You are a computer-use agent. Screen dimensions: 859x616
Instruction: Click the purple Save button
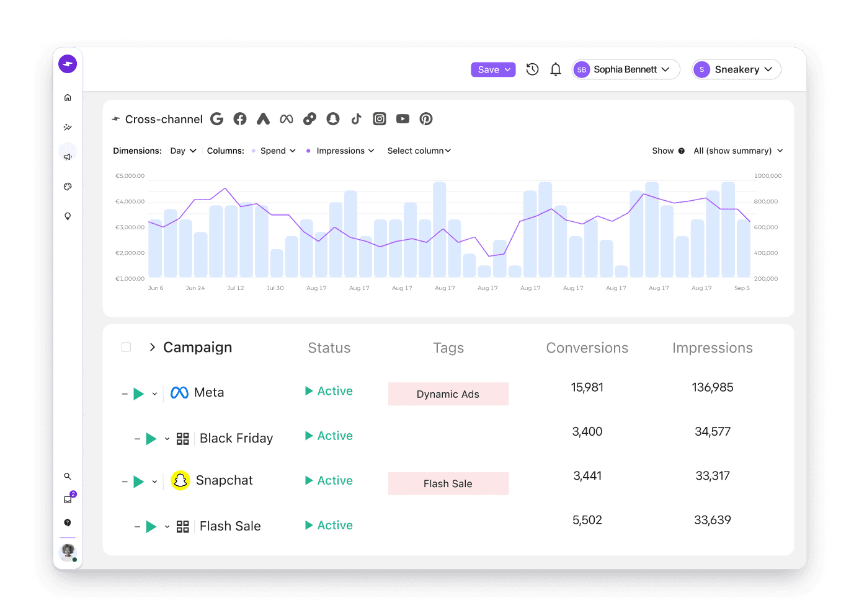(x=493, y=69)
